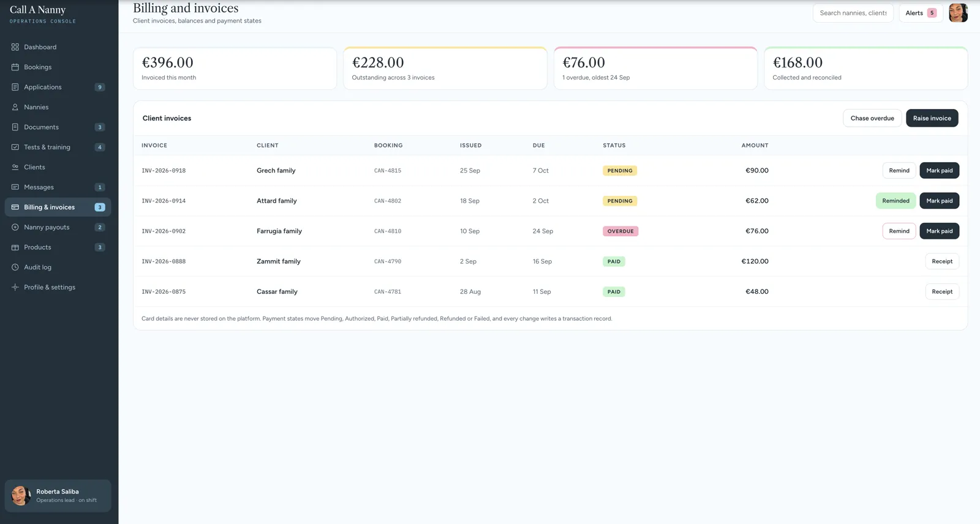Click the Nanny payouts coin icon
The height and width of the screenshot is (524, 980).
click(15, 227)
